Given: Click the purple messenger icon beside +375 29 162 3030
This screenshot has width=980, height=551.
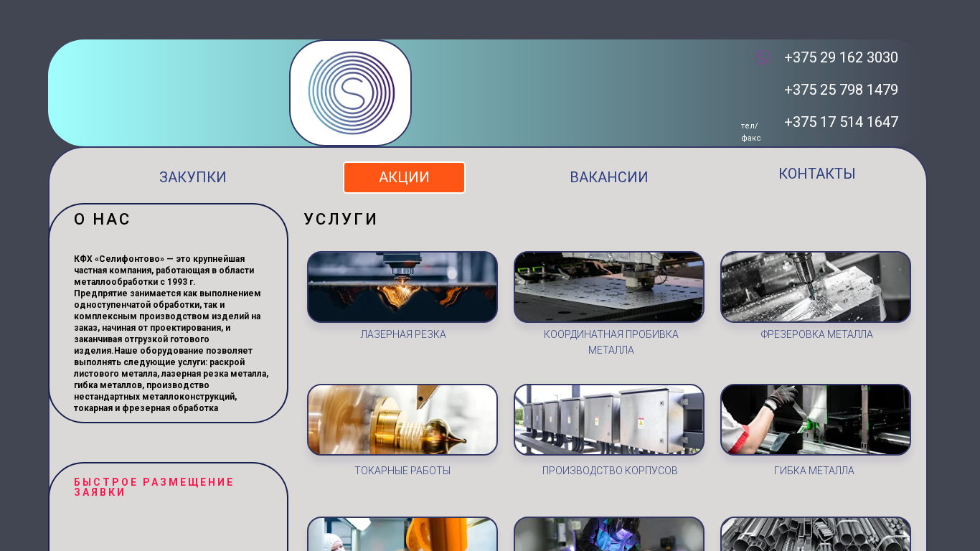Looking at the screenshot, I should (763, 57).
